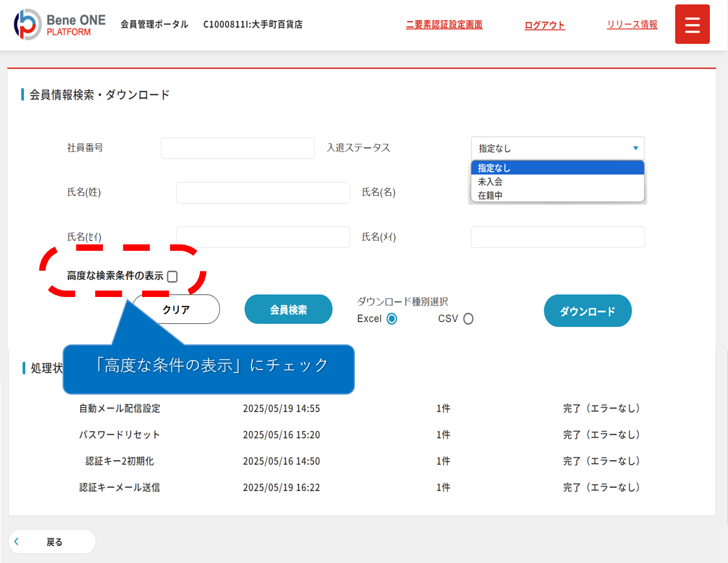The height and width of the screenshot is (563, 728).
Task: Select the Excel download type radio
Action: (x=392, y=319)
